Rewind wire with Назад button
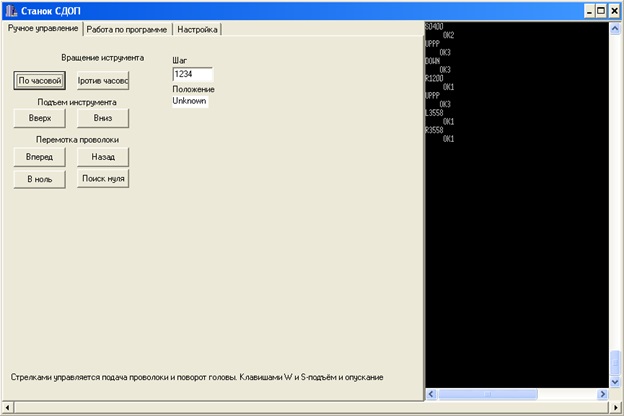The image size is (624, 416). [103, 157]
